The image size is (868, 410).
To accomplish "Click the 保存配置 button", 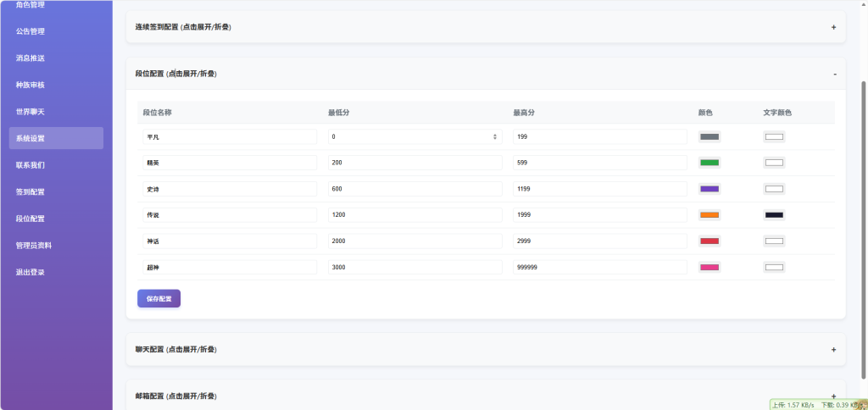I will pyautogui.click(x=159, y=298).
